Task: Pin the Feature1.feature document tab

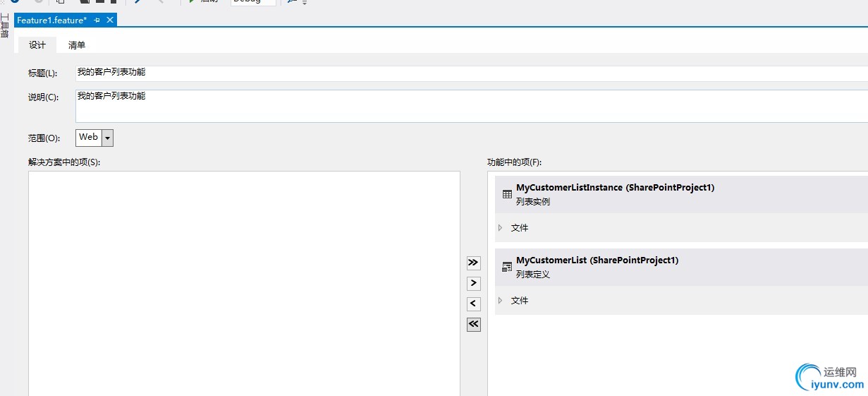Action: coord(97,20)
